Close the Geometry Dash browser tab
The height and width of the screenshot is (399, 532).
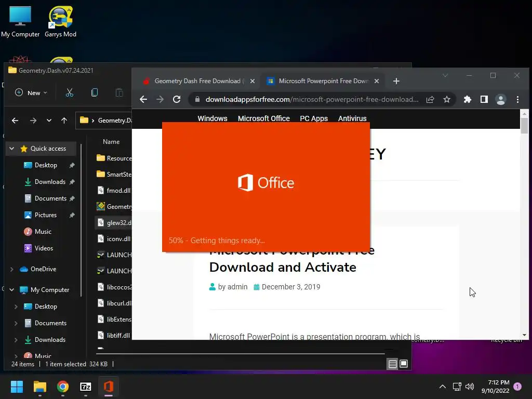[252, 81]
